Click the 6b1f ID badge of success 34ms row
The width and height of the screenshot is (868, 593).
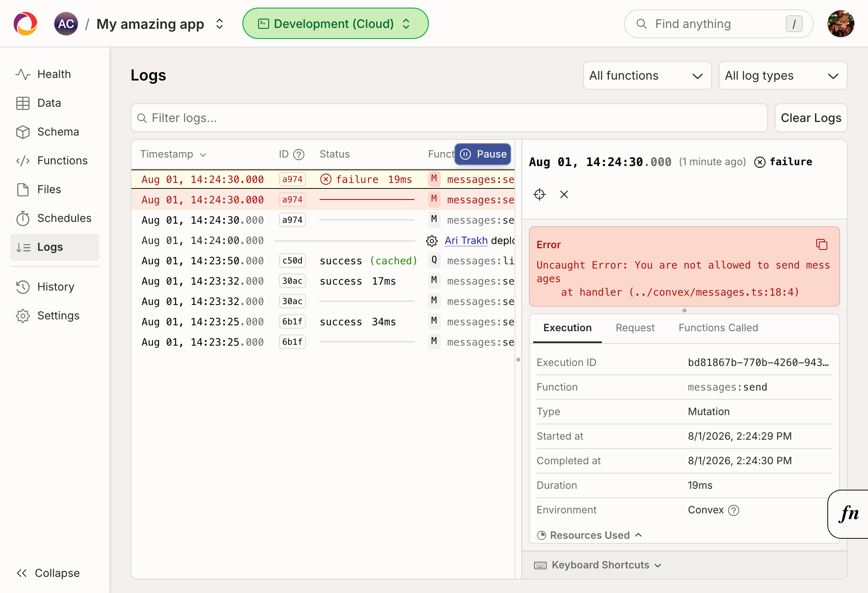[x=292, y=321]
